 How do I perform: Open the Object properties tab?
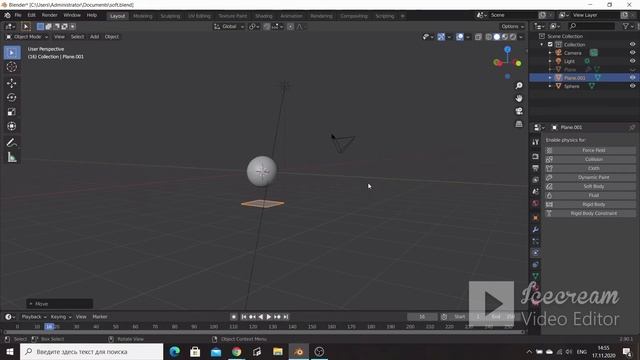(536, 218)
